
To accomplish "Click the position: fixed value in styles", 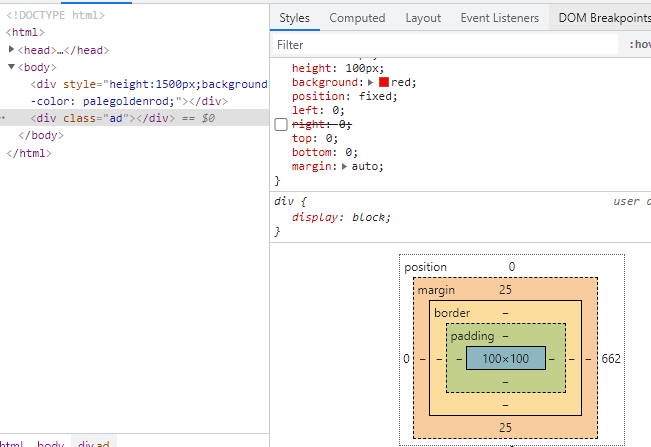I will [379, 96].
